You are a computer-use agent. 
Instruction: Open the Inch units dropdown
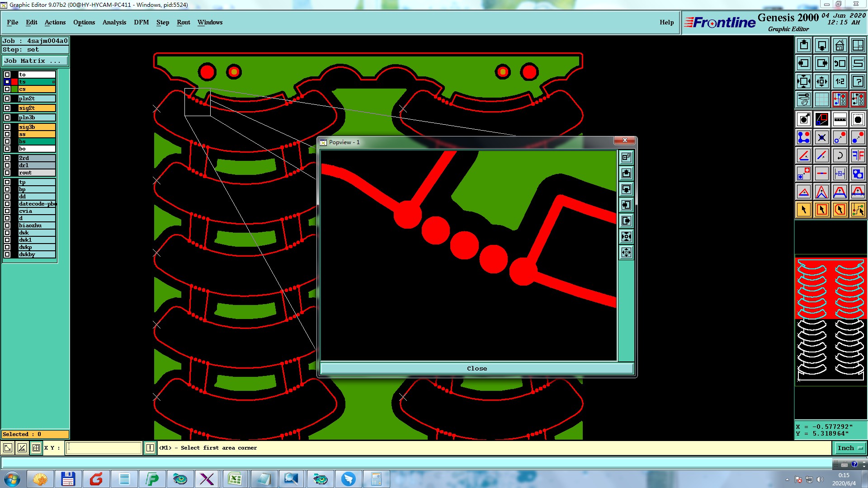pos(849,448)
